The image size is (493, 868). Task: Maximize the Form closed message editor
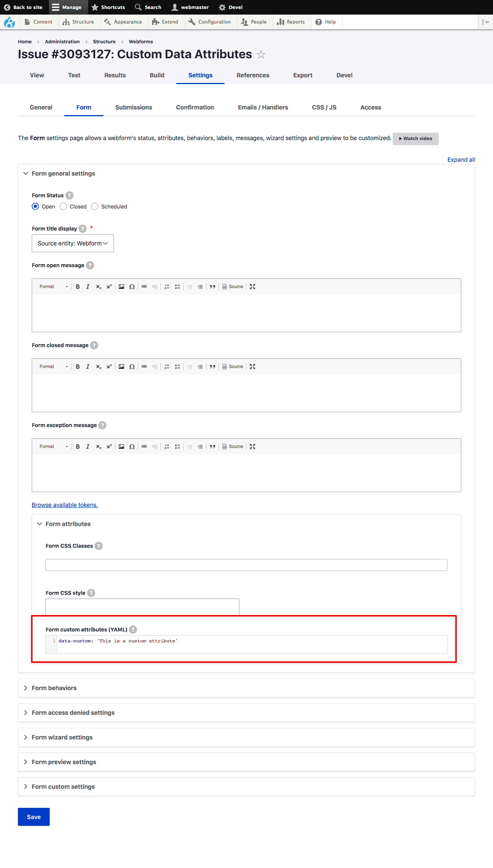pos(252,367)
